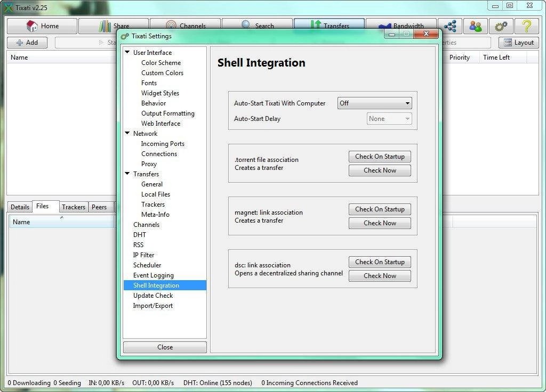
Task: Open the DHT settings page
Action: coord(140,234)
